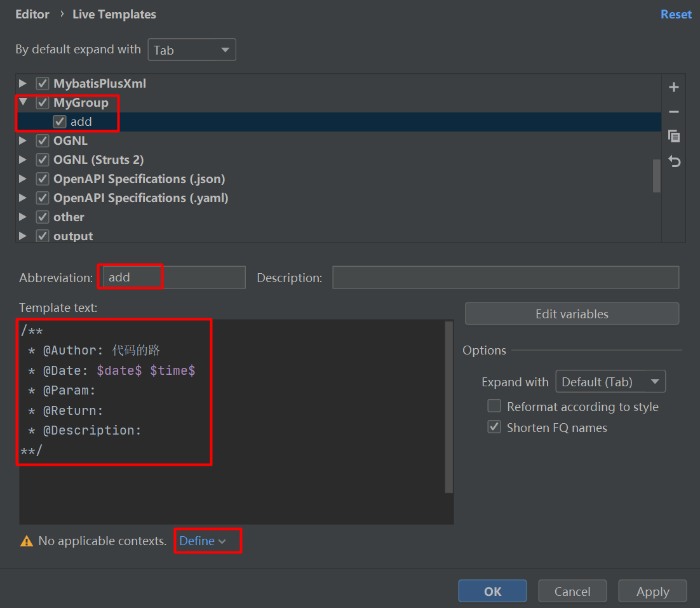Image resolution: width=700 pixels, height=608 pixels.
Task: Click the minus icon to remove template
Action: [674, 112]
